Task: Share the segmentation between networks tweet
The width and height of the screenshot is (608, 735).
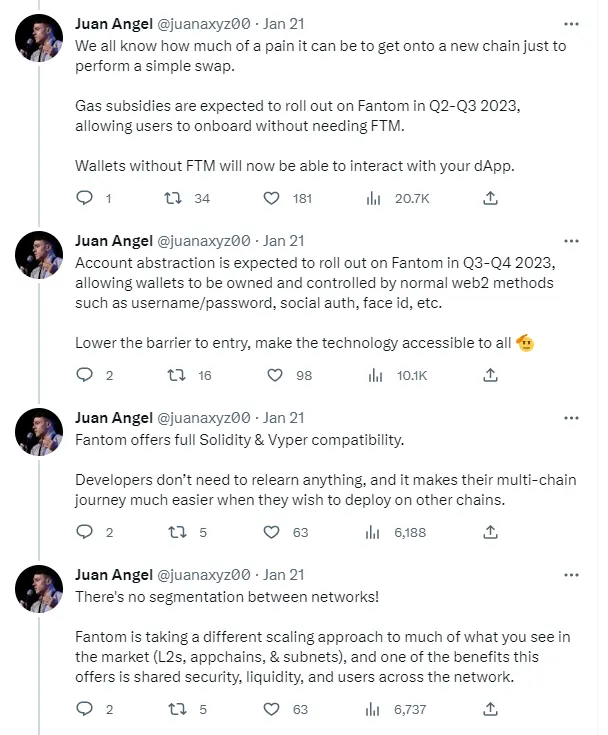Action: [490, 709]
